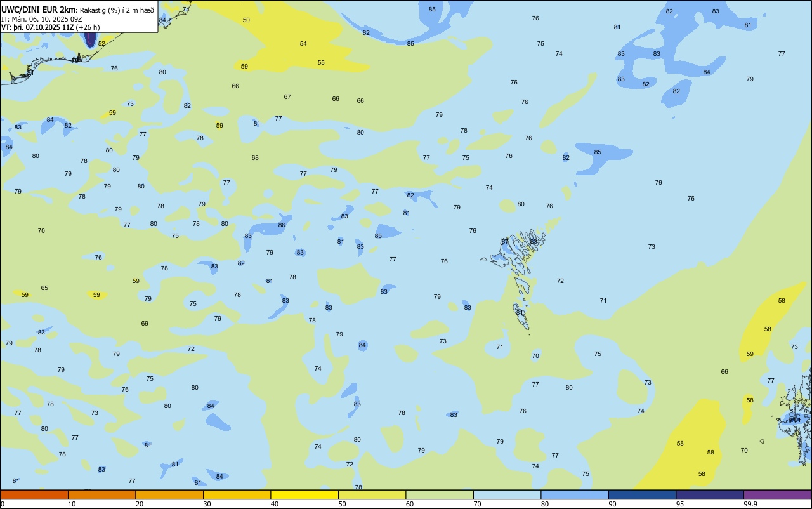The height and width of the screenshot is (509, 812).
Task: Click the humidity value "54" on the map
Action: coord(303,44)
